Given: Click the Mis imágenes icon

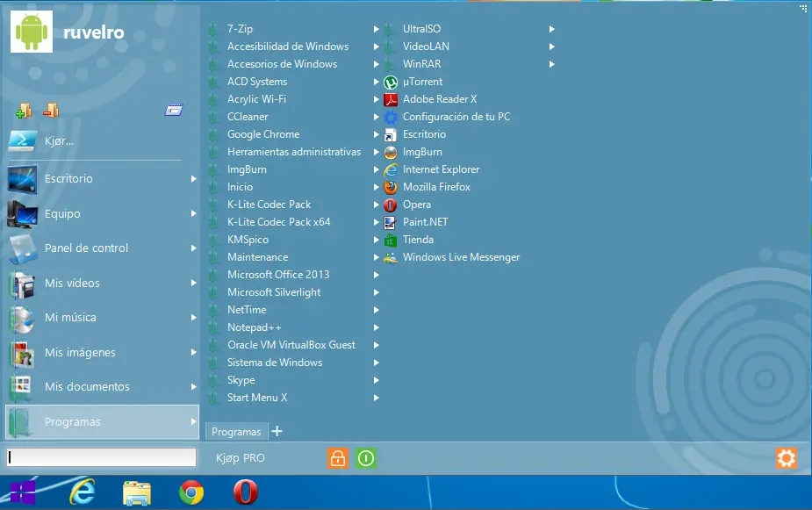Looking at the screenshot, I should [x=22, y=353].
